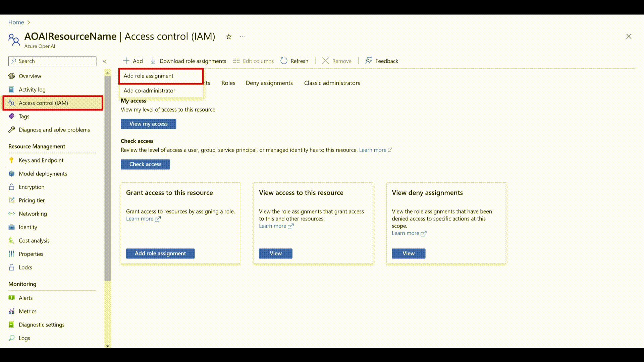Close the Access control blade
Screen dimensions: 644x362
click(629, 37)
